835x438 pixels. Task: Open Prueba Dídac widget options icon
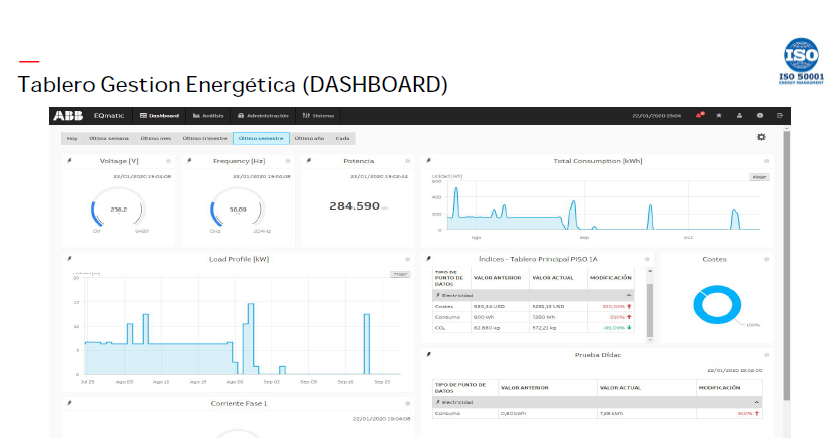pos(767,355)
